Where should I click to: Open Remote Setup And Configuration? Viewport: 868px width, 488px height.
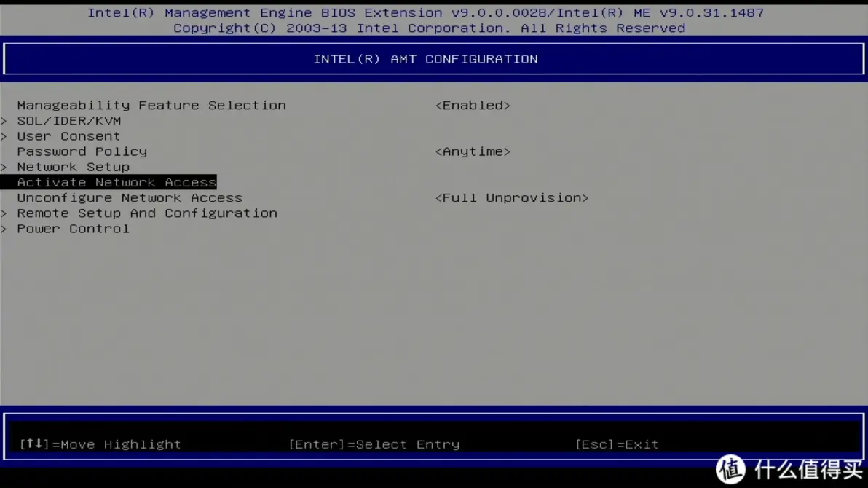click(147, 213)
